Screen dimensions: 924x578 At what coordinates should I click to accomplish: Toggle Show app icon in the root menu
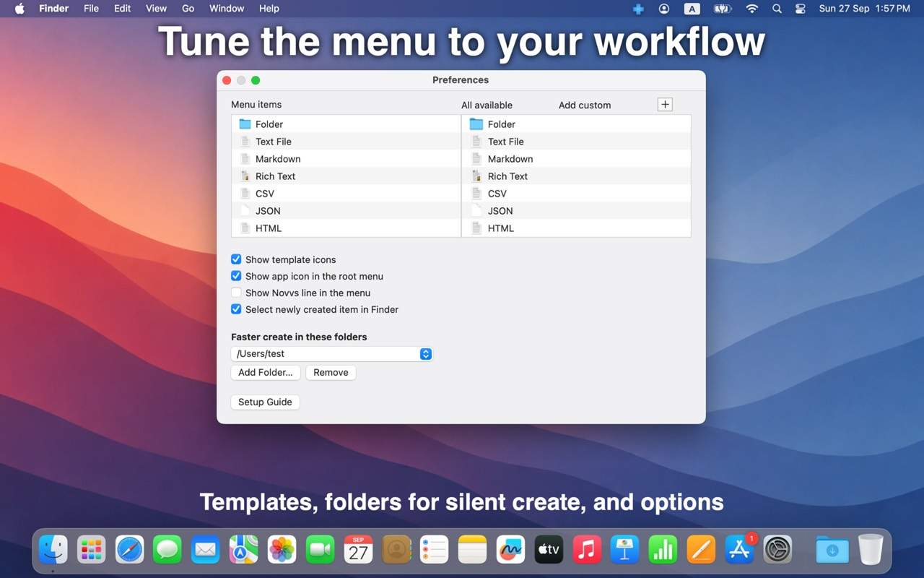click(236, 276)
